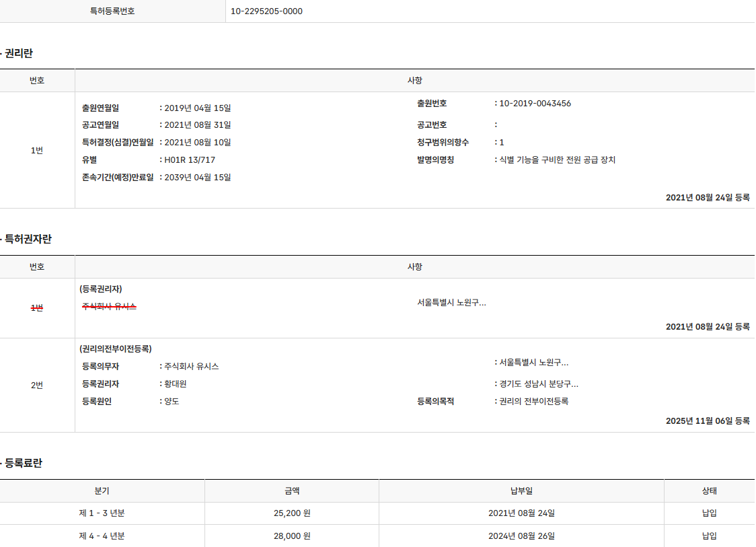The width and height of the screenshot is (756, 547).
Task: Click registered rights holder 황대원
Action: pyautogui.click(x=175, y=384)
